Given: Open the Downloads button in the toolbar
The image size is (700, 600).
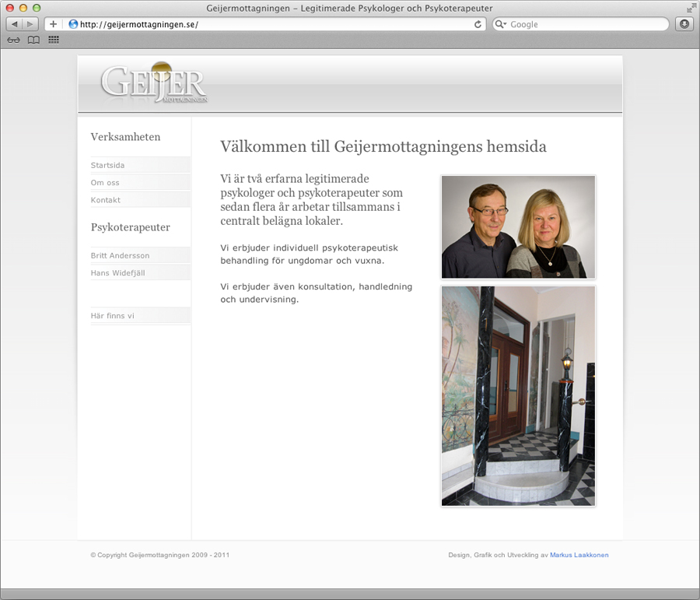Looking at the screenshot, I should pos(684,24).
